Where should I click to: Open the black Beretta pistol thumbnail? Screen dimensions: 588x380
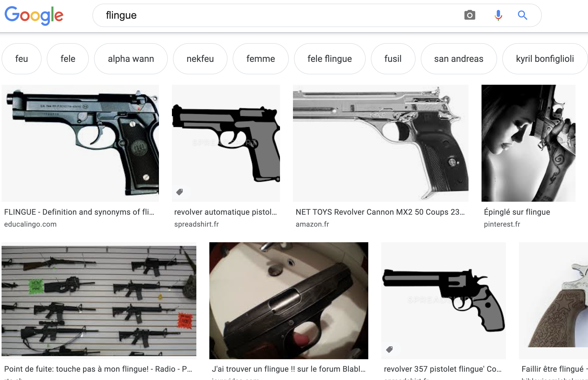pyautogui.click(x=80, y=143)
